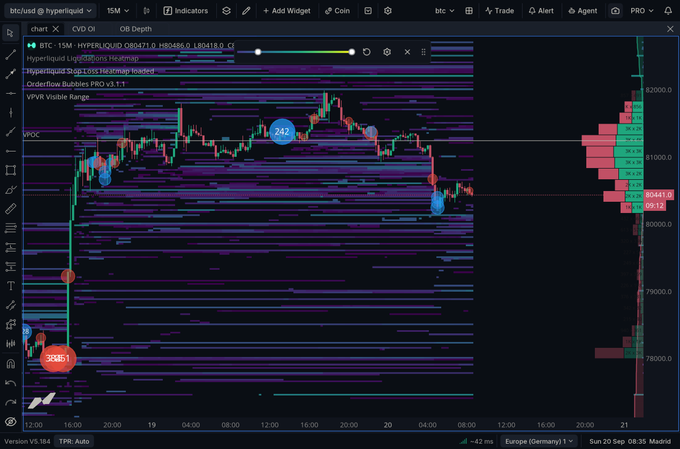Open the grid layout icon
This screenshot has width=680, height=449.
(x=469, y=11)
